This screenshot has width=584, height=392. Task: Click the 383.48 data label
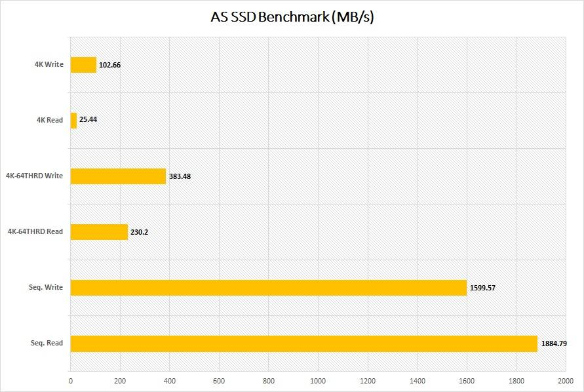(180, 176)
